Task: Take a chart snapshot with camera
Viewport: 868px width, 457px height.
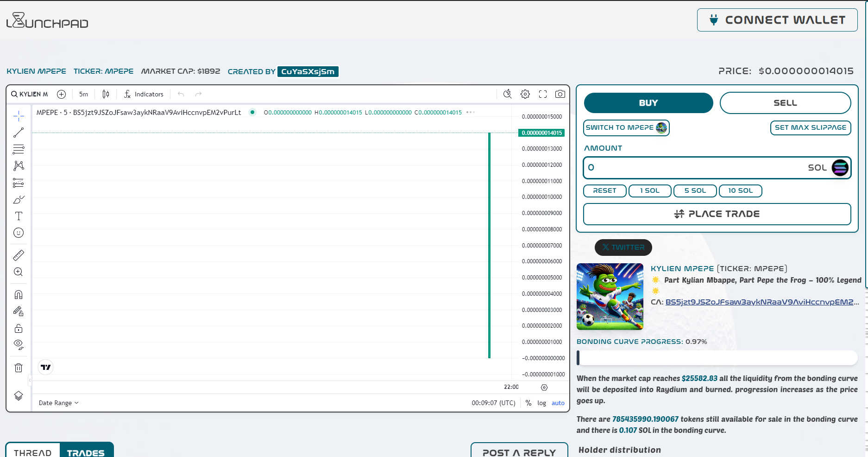Action: (560, 94)
